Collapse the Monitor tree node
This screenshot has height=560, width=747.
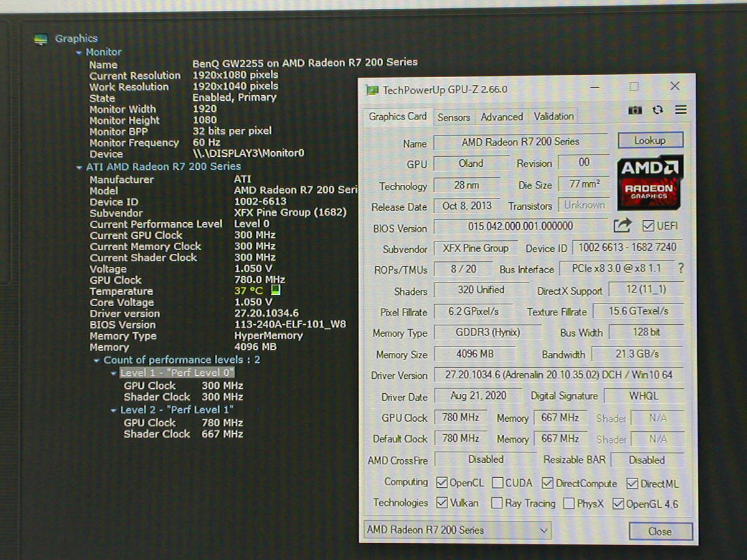(79, 53)
